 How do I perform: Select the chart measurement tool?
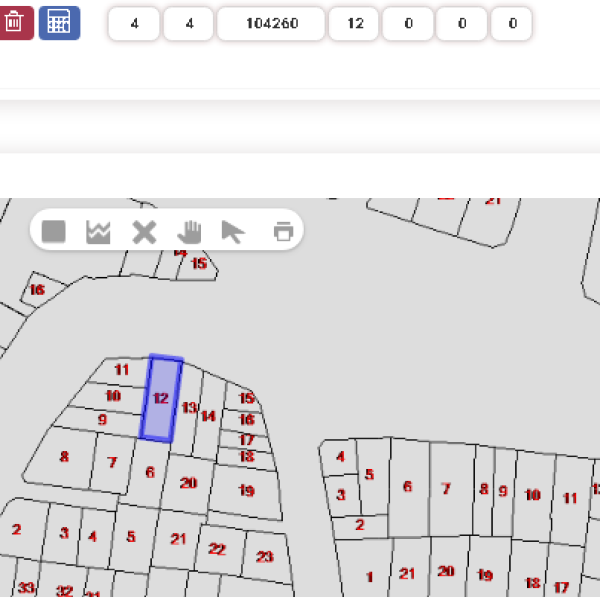tap(98, 232)
